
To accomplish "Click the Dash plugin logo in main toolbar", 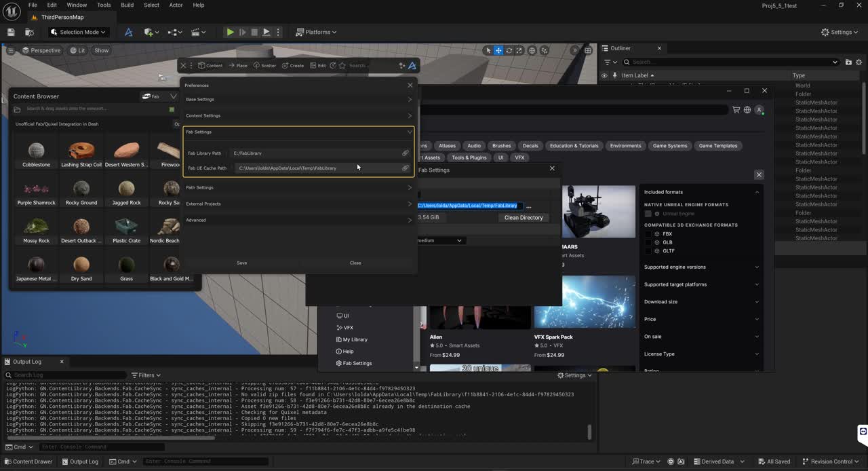I will pyautogui.click(x=128, y=32).
